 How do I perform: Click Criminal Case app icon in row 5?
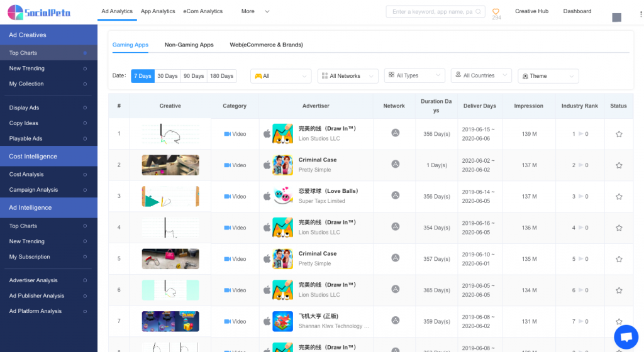pos(282,259)
